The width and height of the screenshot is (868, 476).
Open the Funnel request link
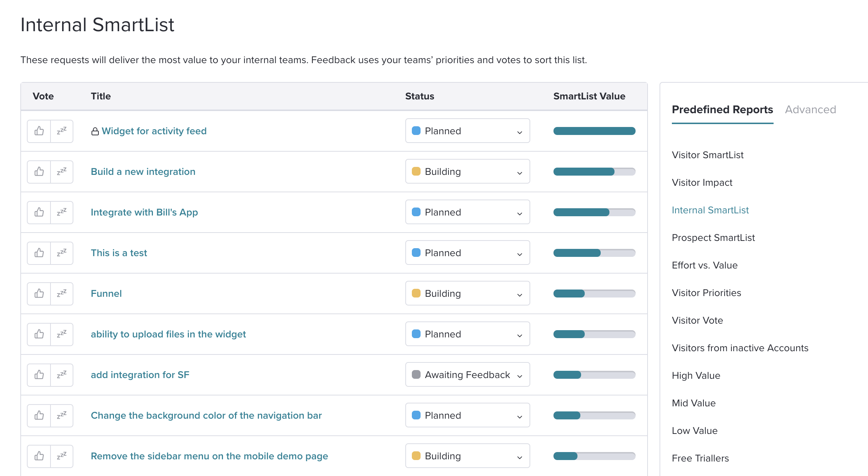(106, 294)
